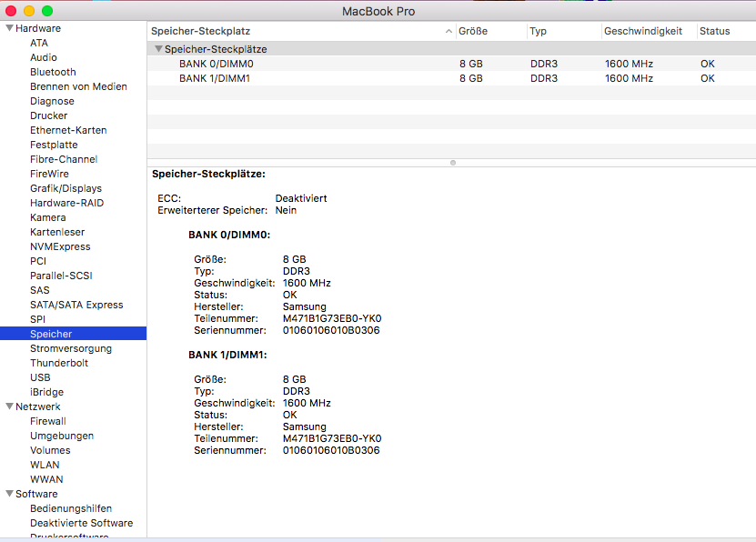
Task: Open Stromversorgung sidebar entry
Action: click(x=71, y=348)
